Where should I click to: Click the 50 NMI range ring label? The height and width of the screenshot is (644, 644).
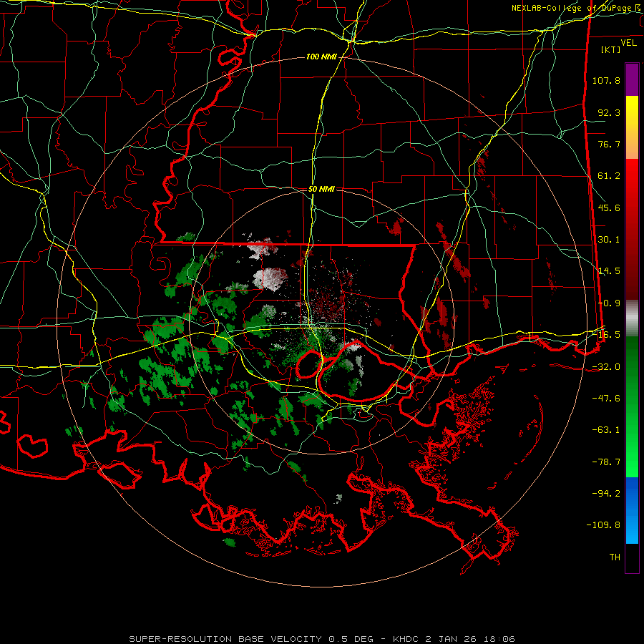pos(321,190)
